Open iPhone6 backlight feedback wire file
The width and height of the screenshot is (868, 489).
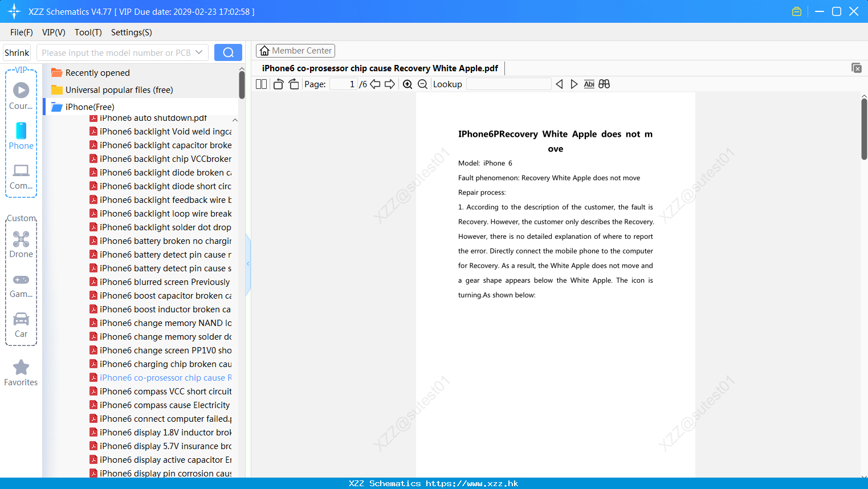click(161, 200)
